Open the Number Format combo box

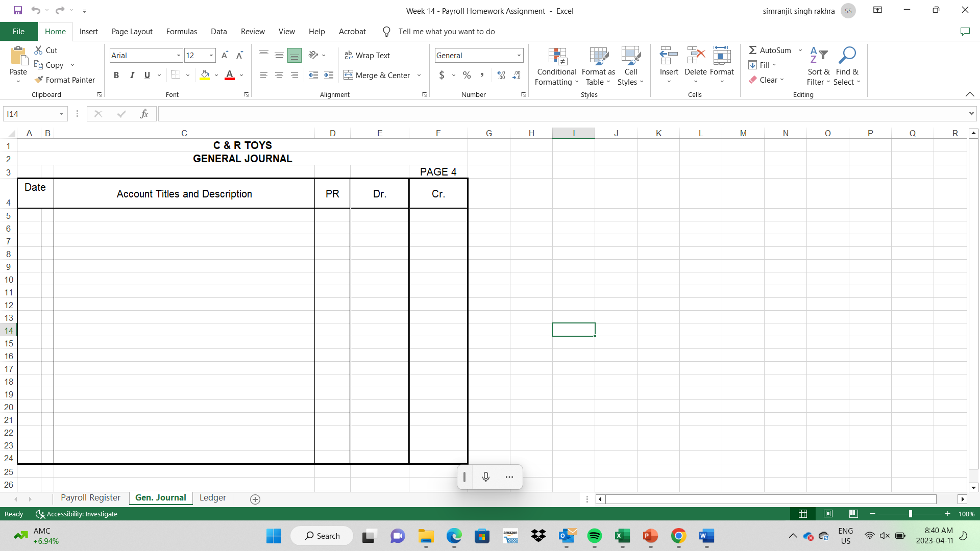click(478, 55)
